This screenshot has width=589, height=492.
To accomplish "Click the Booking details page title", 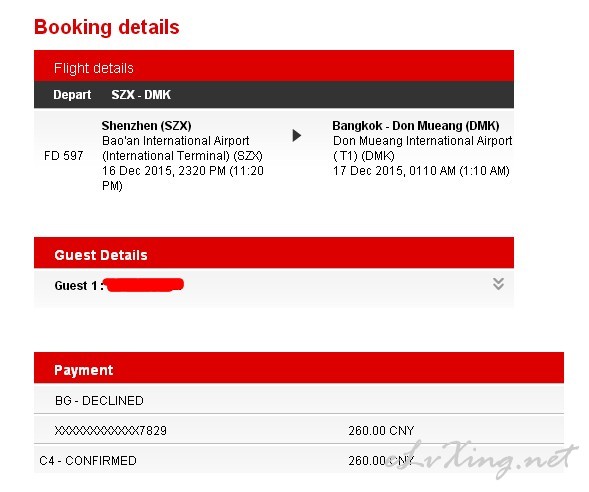I will click(107, 27).
